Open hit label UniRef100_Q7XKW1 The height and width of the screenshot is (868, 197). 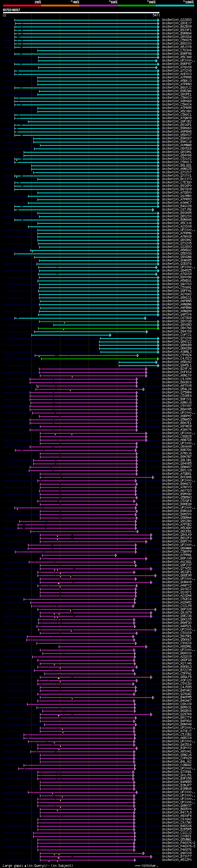(177, 772)
